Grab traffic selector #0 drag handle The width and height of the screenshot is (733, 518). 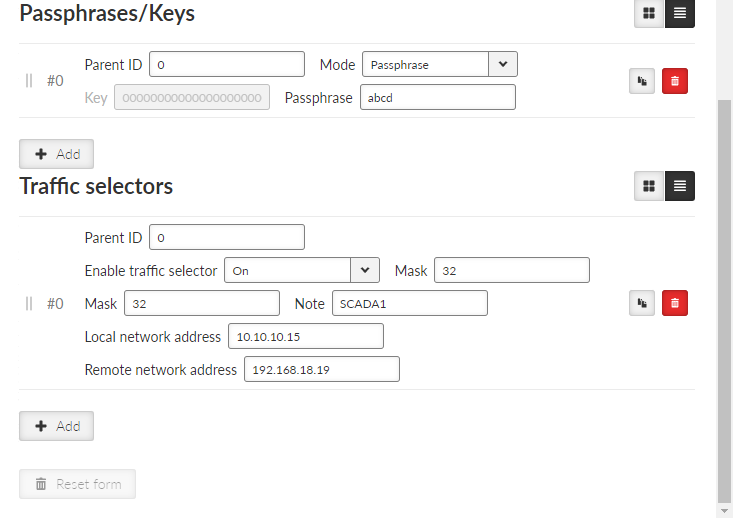(x=29, y=304)
